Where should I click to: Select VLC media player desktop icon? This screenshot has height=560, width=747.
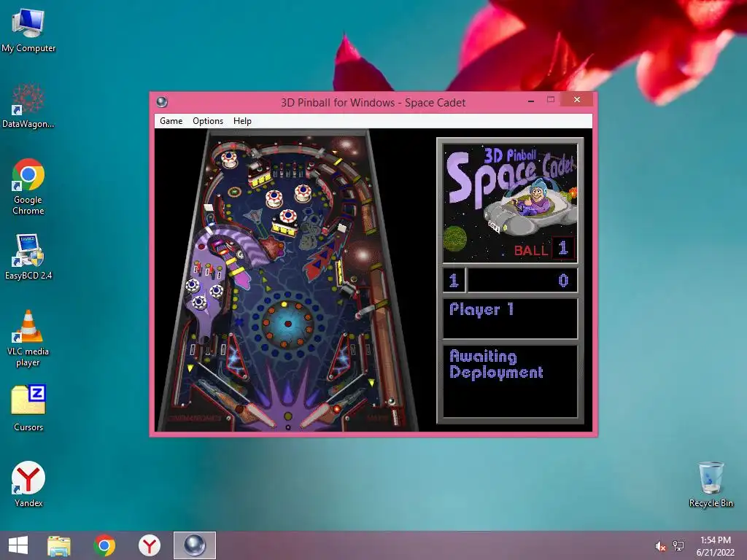[x=28, y=338]
